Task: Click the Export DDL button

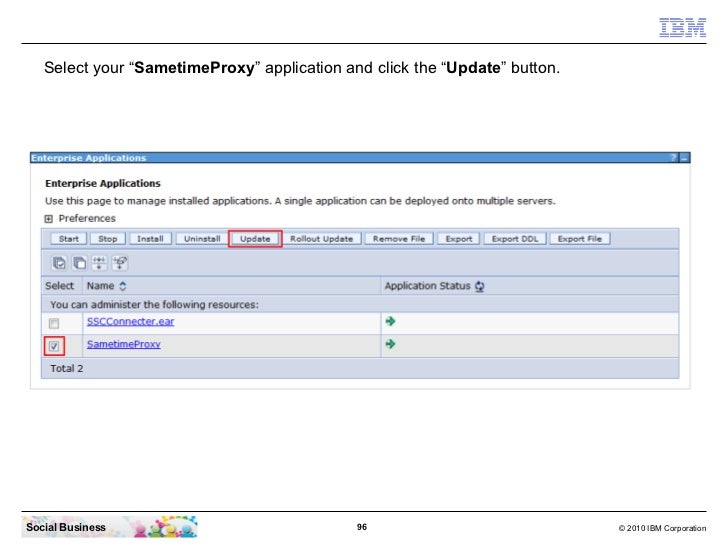Action: coord(515,239)
